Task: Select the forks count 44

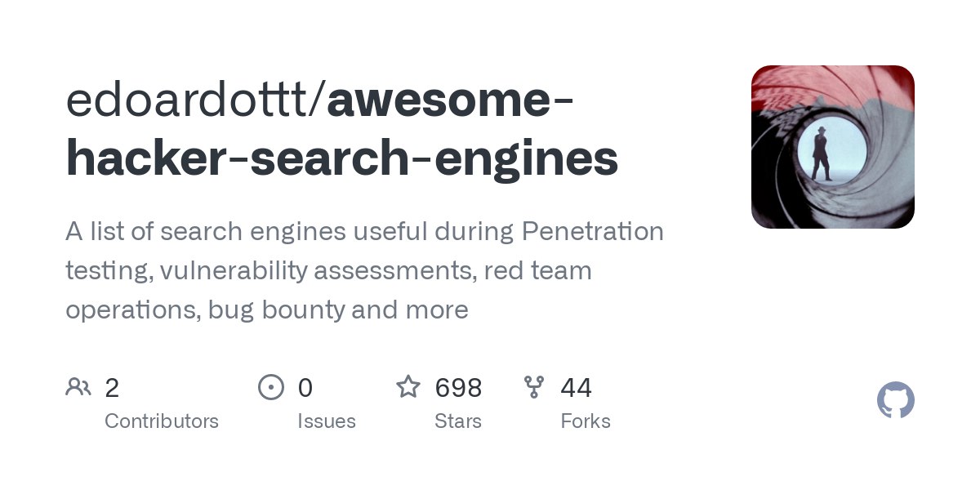Action: tap(576, 388)
